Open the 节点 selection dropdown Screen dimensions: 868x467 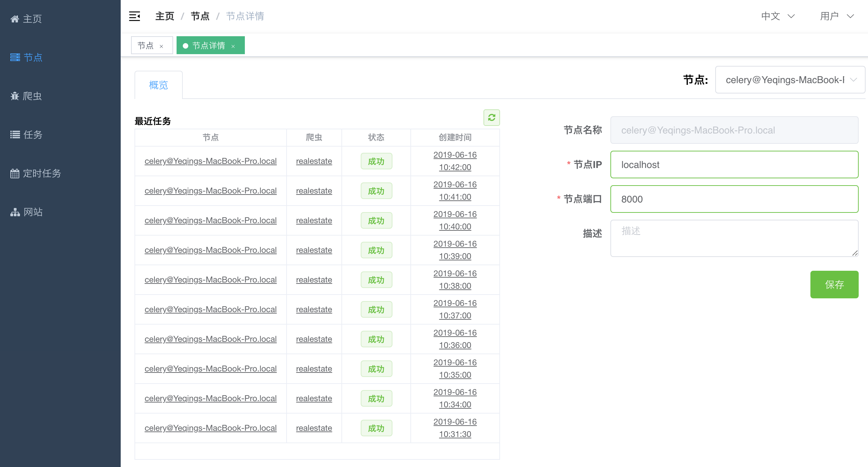(x=790, y=80)
